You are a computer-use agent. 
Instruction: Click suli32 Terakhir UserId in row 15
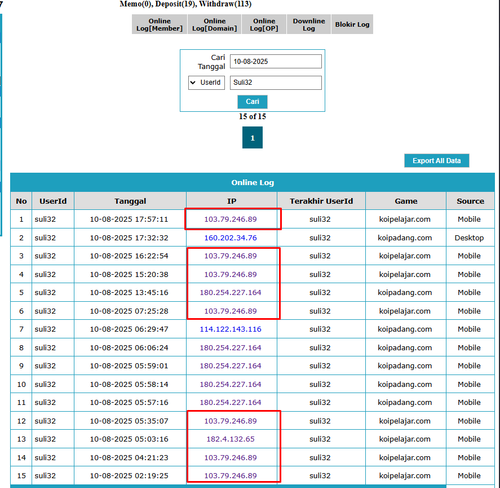320,476
